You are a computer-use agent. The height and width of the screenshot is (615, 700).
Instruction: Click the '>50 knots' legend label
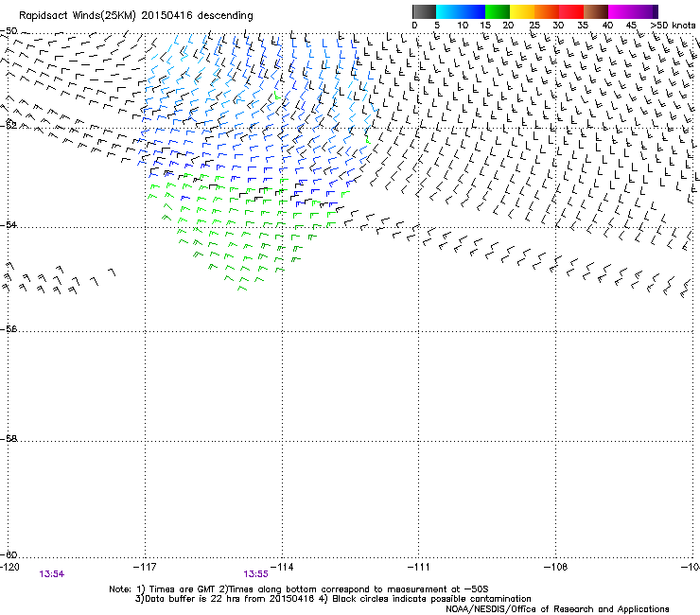(x=673, y=26)
